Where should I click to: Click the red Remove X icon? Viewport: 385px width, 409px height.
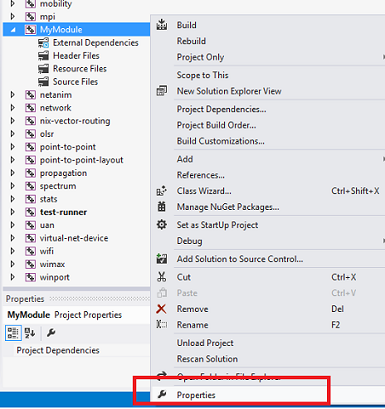161,309
